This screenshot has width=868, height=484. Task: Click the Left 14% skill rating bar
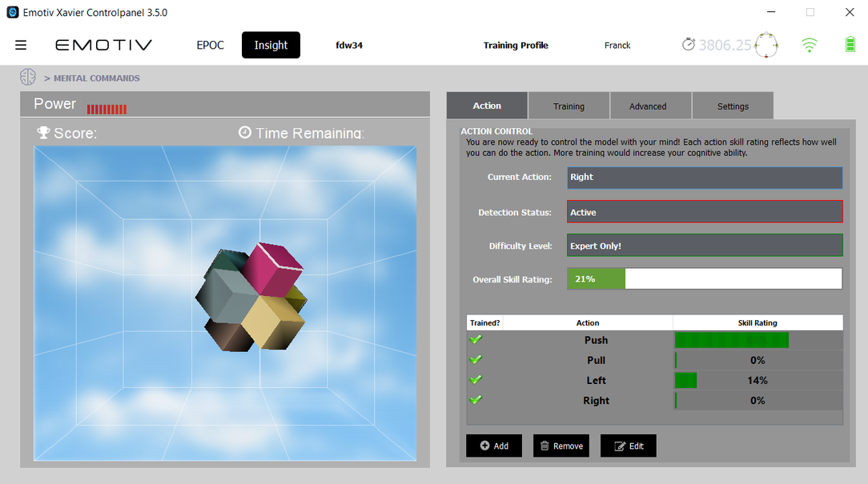[x=758, y=381]
